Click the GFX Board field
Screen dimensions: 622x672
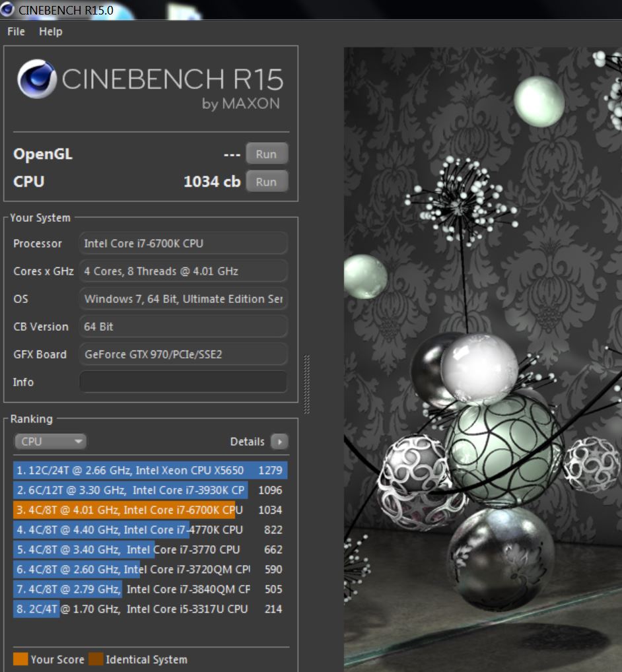[184, 354]
